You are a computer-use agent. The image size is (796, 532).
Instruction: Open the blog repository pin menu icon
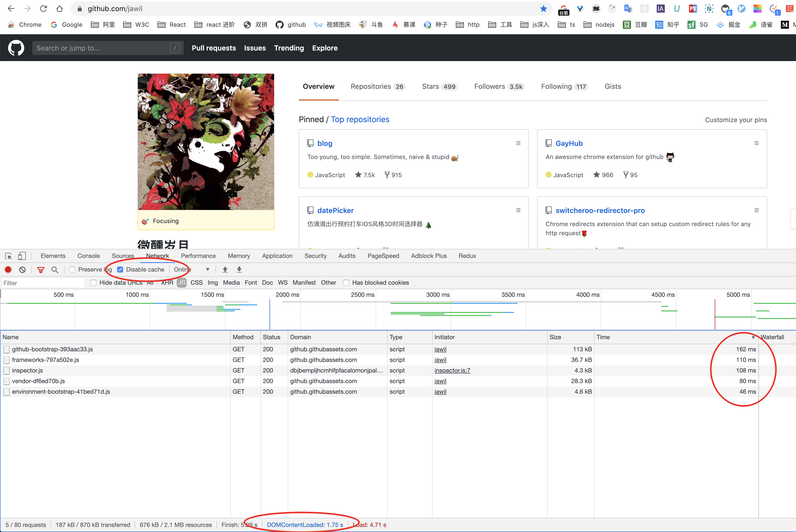pyautogui.click(x=518, y=143)
